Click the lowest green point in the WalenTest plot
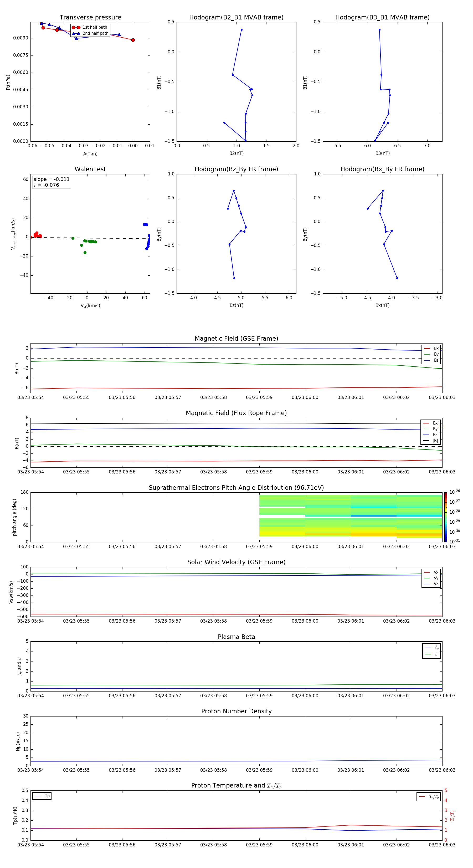 click(85, 253)
